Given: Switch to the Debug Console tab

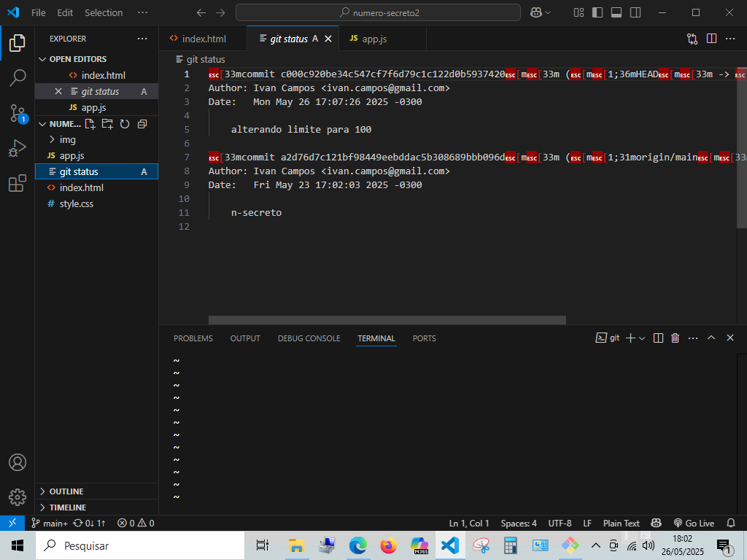Looking at the screenshot, I should 309,338.
